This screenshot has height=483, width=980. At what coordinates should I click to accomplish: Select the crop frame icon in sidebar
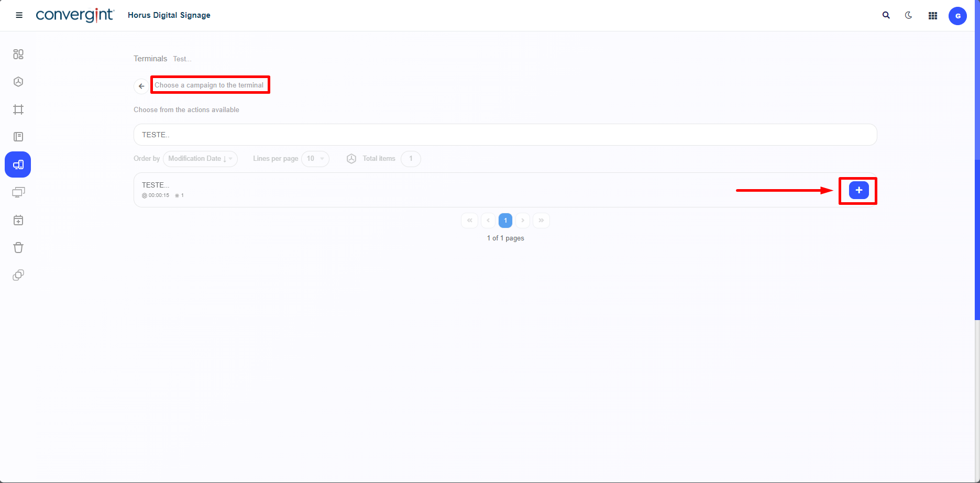coord(18,109)
